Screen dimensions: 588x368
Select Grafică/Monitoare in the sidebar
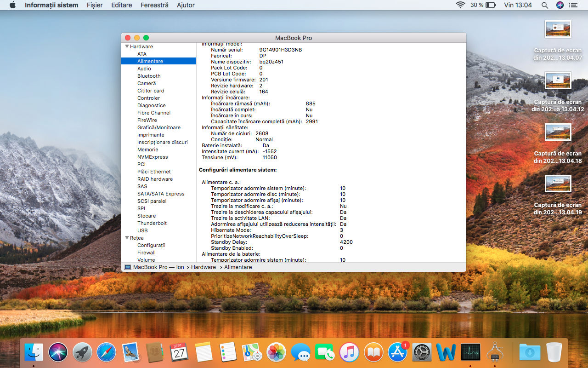point(158,127)
